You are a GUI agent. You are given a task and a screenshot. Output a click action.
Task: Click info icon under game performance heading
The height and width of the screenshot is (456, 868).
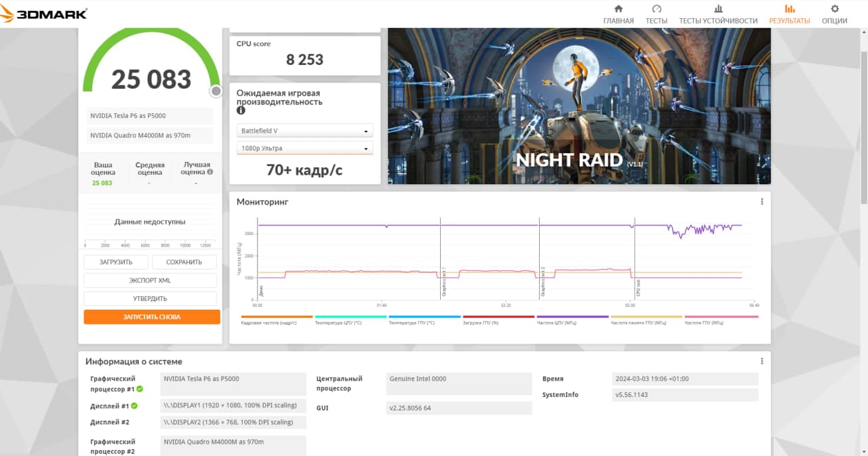[x=241, y=110]
